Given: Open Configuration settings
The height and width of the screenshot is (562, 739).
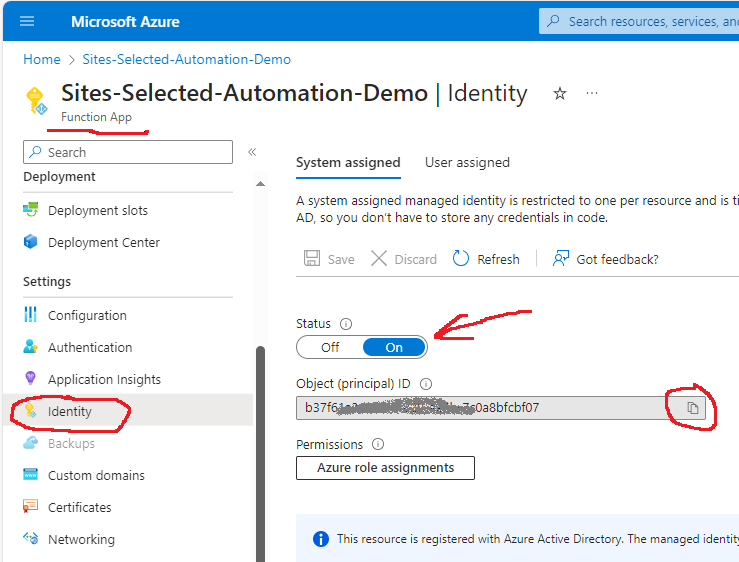Looking at the screenshot, I should (87, 315).
